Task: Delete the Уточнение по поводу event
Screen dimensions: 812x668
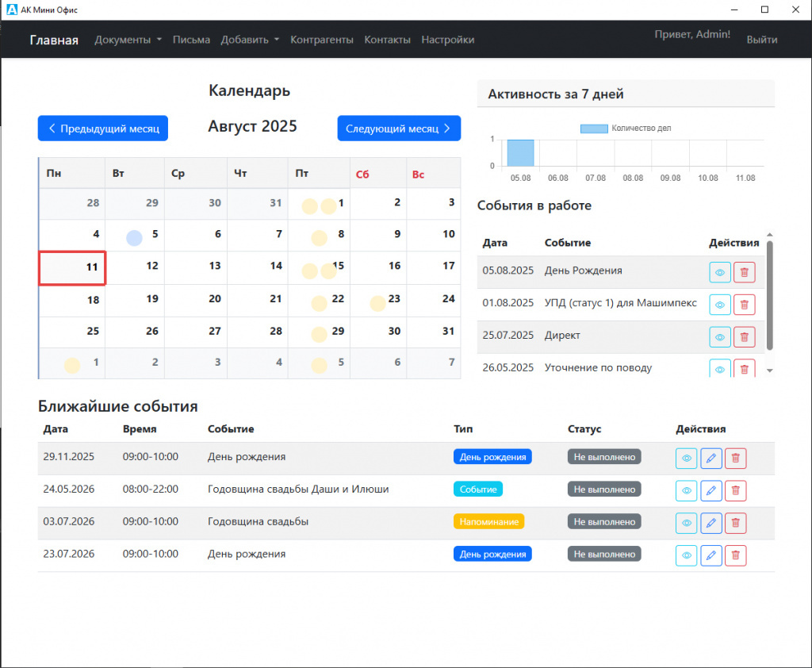Action: coord(744,369)
